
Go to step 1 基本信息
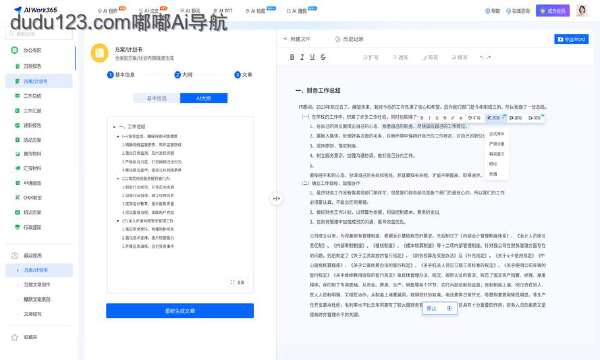pos(121,75)
